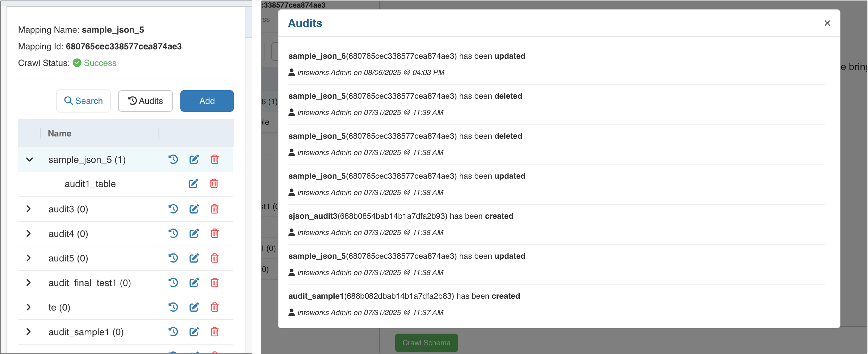Select the audit1_table tree item
This screenshot has height=354, width=868.
point(90,184)
